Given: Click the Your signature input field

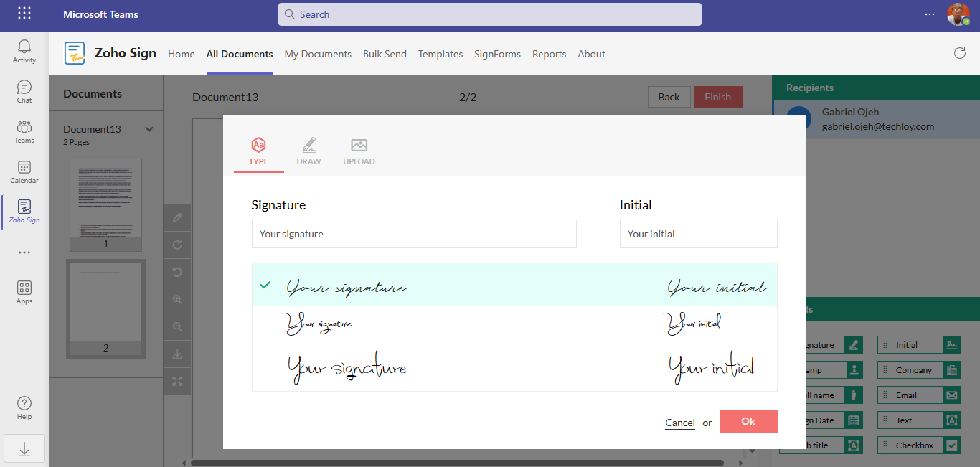Looking at the screenshot, I should click(x=414, y=234).
